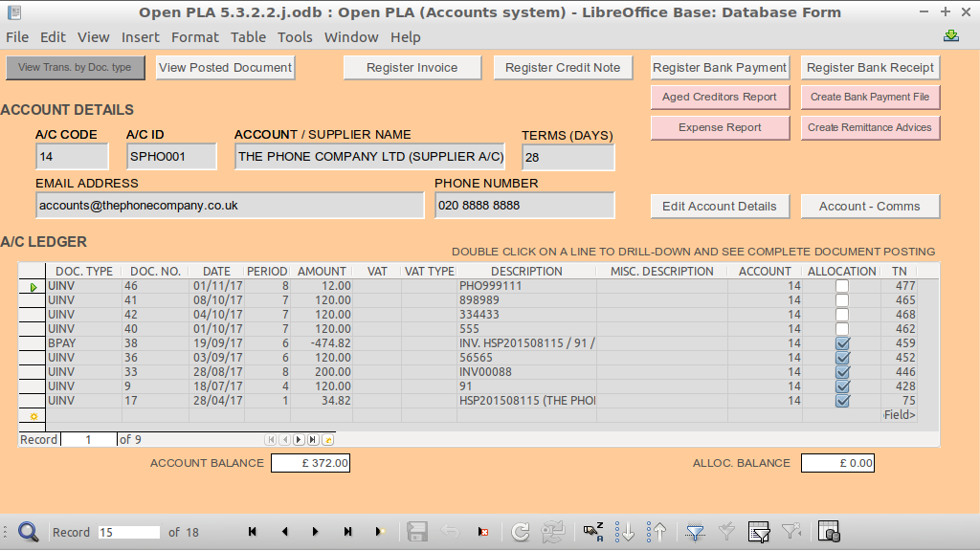Click the Refresh icon in bottom toolbar

[x=520, y=532]
